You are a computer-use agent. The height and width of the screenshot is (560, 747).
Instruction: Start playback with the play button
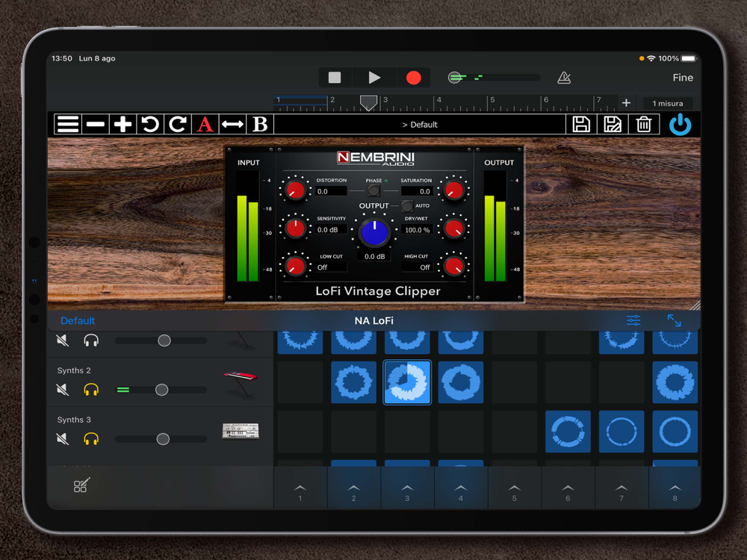pyautogui.click(x=374, y=77)
